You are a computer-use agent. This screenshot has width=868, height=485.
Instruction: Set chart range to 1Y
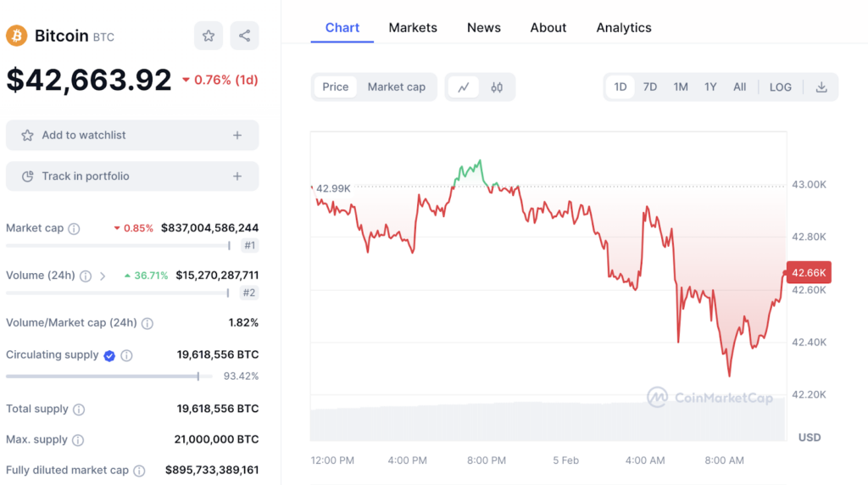[710, 86]
